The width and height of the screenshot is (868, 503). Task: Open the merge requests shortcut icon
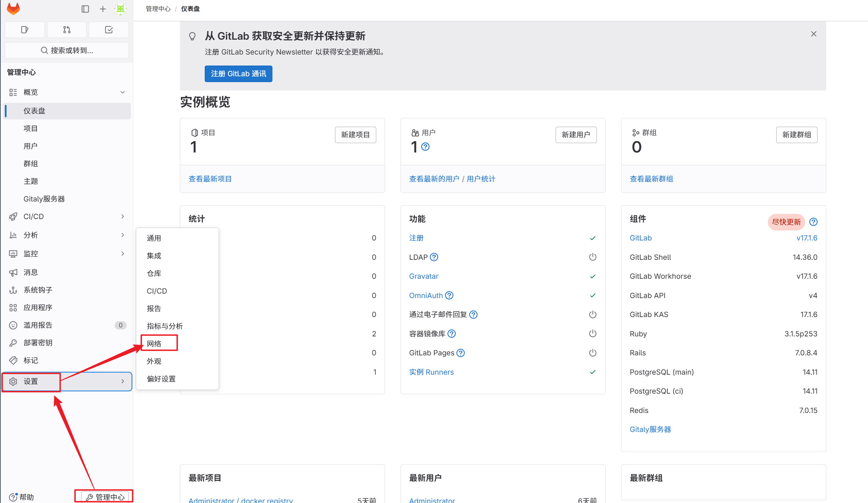tap(67, 30)
